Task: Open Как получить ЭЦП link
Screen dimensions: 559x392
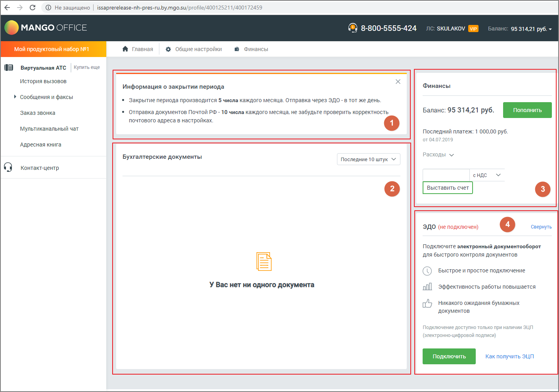Action: coord(509,356)
